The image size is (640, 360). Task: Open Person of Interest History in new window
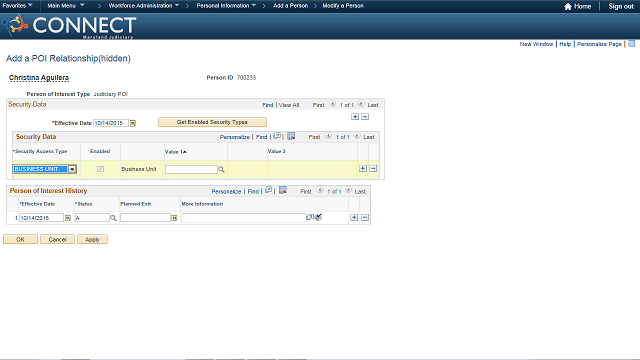click(268, 190)
